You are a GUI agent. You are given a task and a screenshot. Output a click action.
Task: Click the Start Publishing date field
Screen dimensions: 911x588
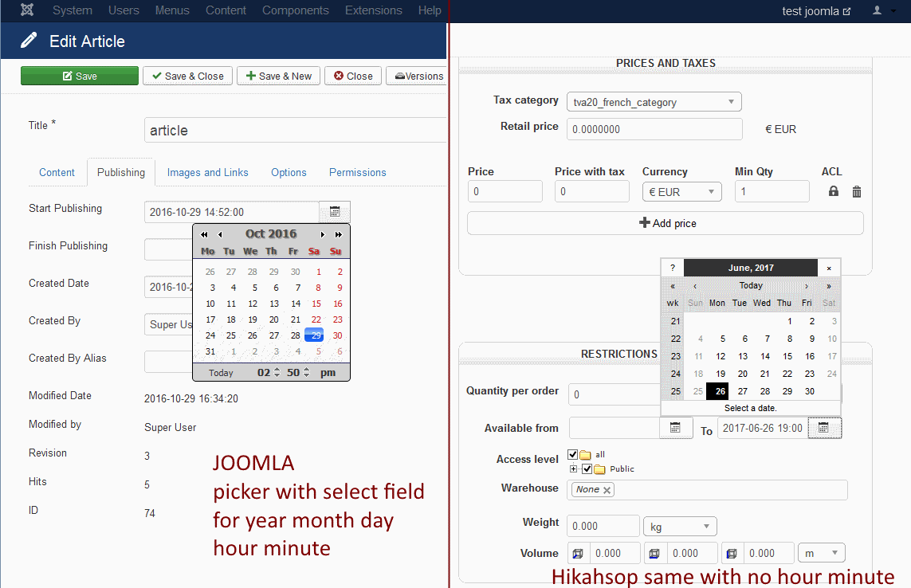[x=232, y=212]
